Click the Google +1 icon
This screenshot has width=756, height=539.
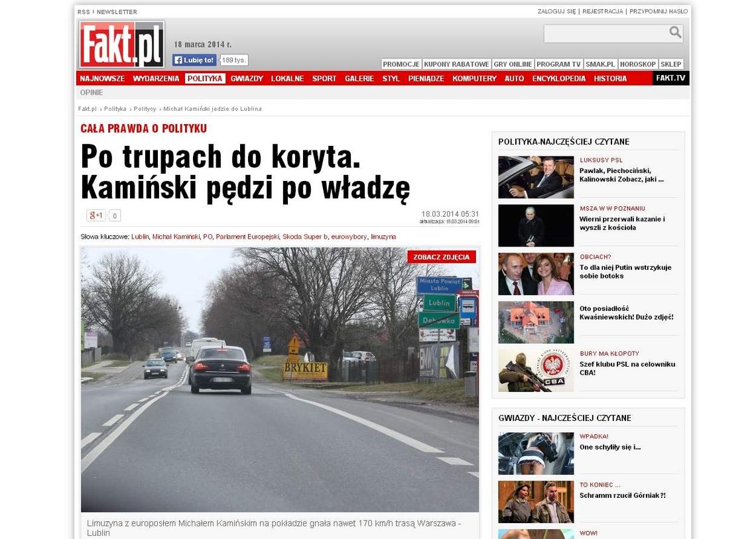95,215
